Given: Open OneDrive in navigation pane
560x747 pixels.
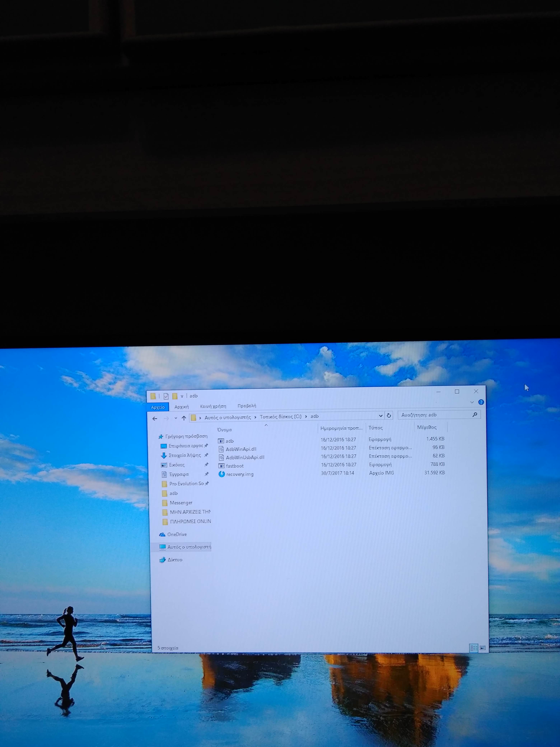Looking at the screenshot, I should point(177,534).
